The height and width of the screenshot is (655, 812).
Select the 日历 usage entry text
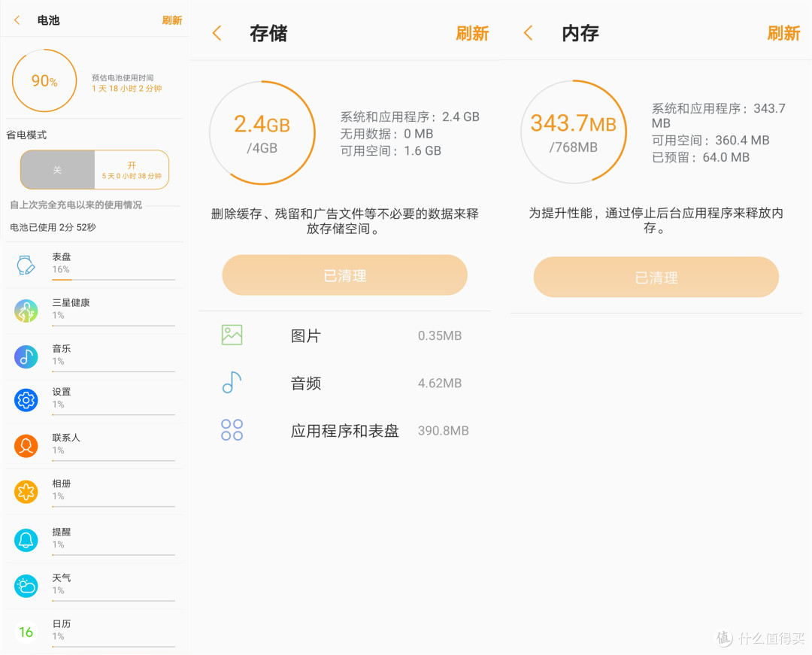(62, 623)
